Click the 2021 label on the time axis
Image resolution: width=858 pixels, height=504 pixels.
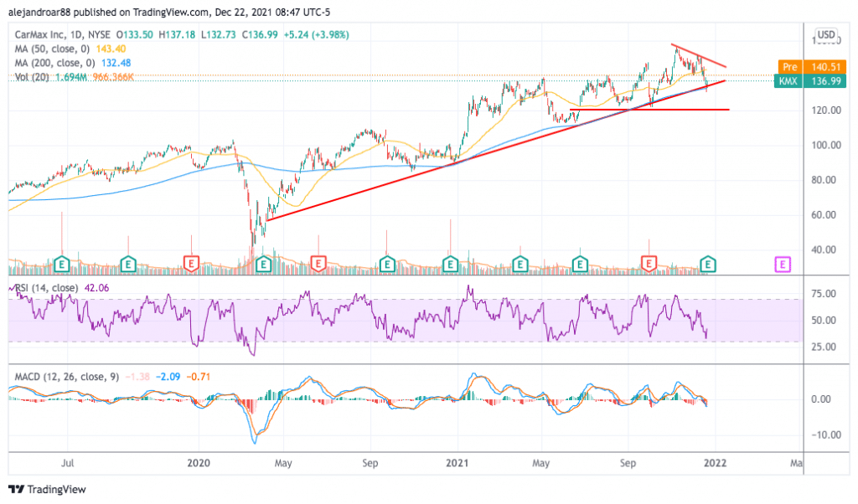(x=457, y=464)
